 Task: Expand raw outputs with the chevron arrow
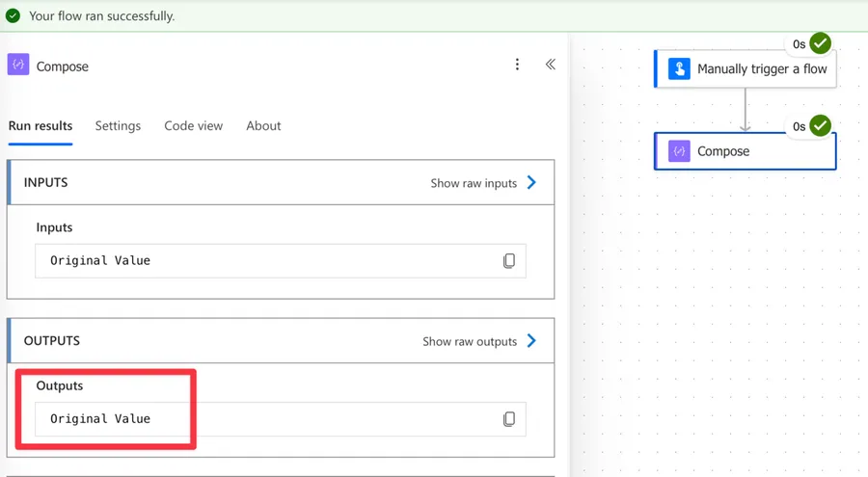532,341
